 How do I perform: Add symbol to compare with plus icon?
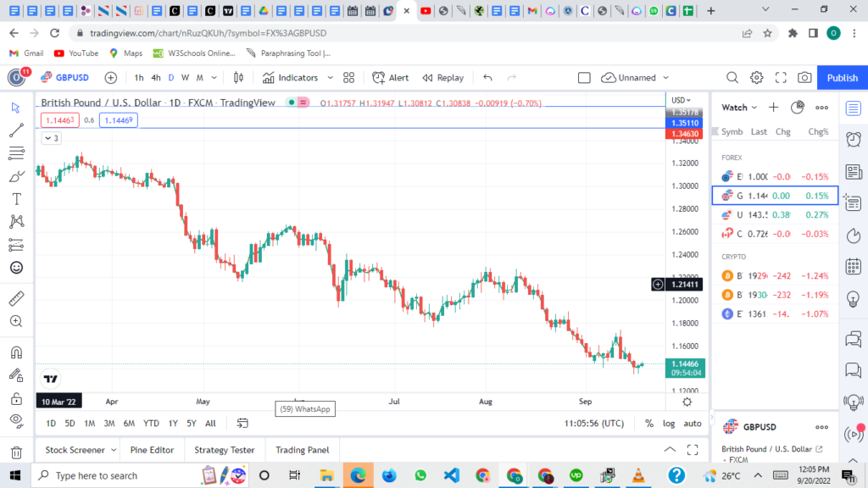click(111, 77)
